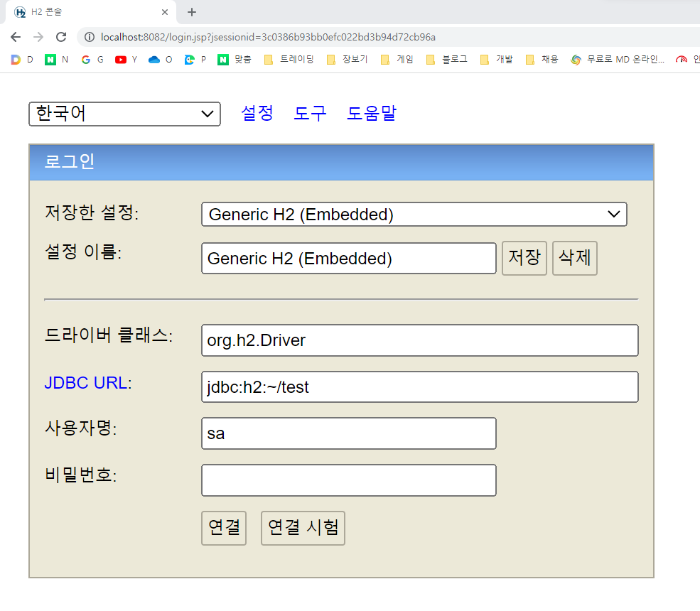Open the 도움말 link
Screen dimensions: 700x611
tap(372, 113)
